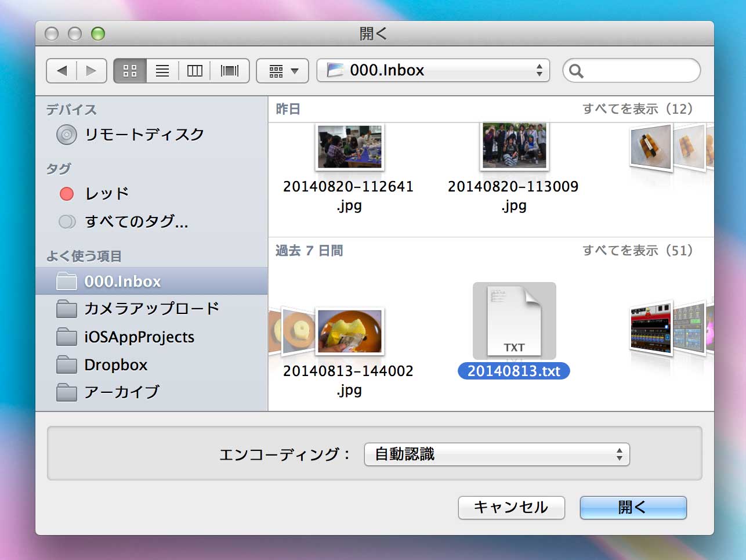Open the 000.Inbox location popup
The image size is (746, 560).
[x=433, y=71]
